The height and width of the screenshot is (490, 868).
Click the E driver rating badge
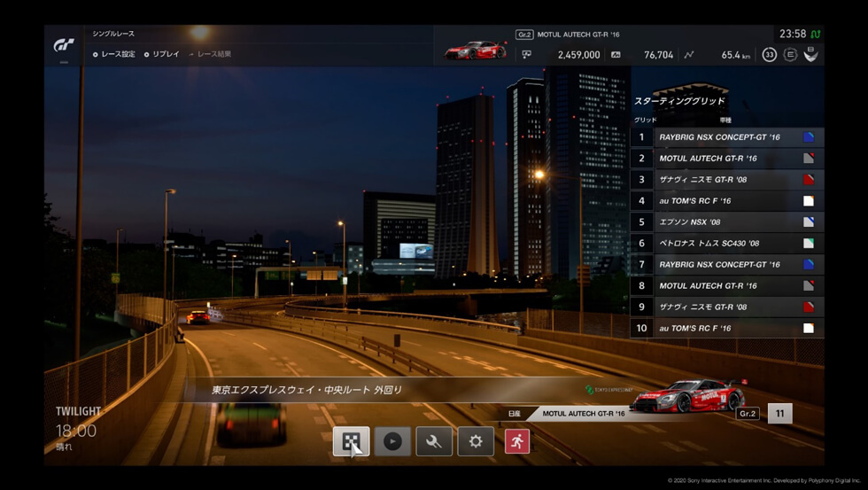790,55
